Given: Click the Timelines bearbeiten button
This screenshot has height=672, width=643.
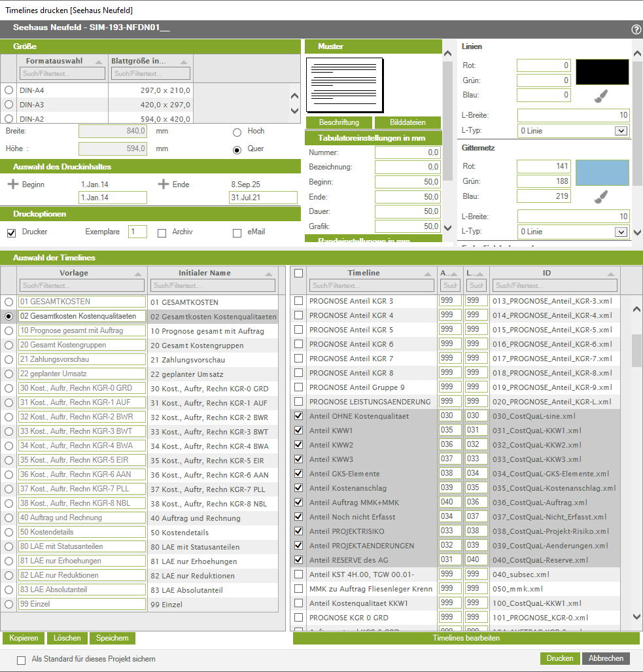Looking at the screenshot, I should pyautogui.click(x=466, y=638).
